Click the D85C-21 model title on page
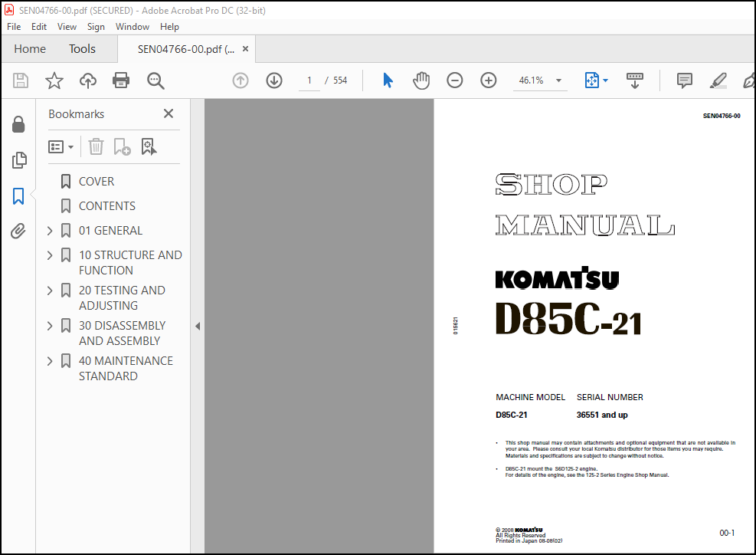 (568, 319)
